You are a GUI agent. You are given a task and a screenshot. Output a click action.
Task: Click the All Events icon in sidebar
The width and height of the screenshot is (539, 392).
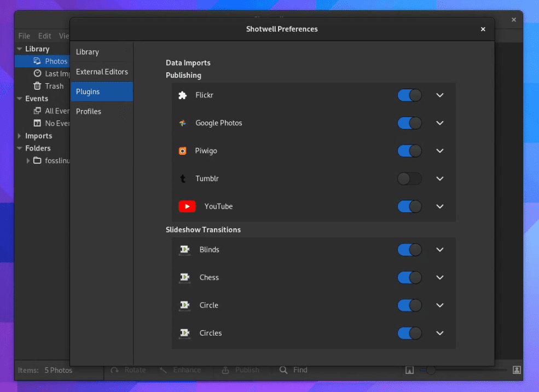(37, 111)
